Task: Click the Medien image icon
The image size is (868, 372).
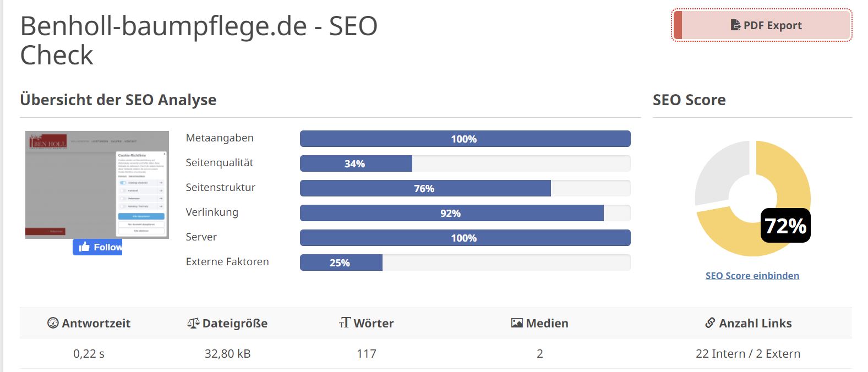Action: 516,323
